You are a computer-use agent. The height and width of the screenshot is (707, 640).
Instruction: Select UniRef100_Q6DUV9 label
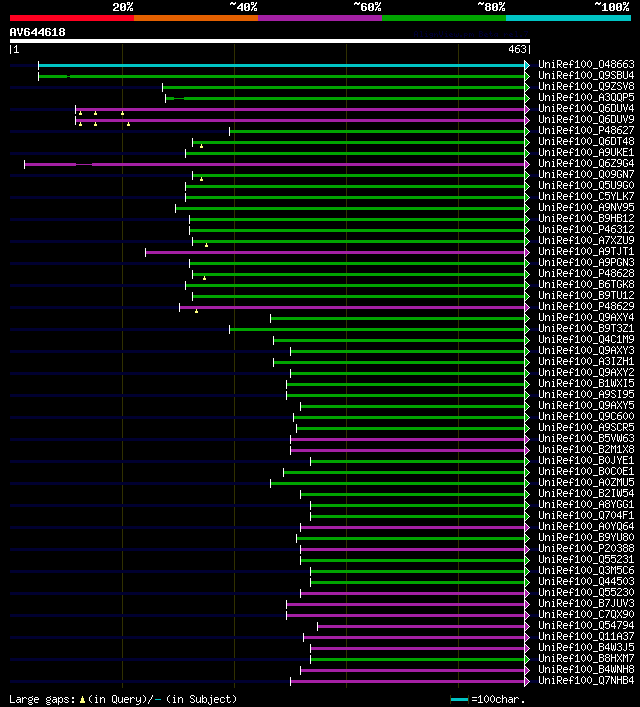coord(586,119)
